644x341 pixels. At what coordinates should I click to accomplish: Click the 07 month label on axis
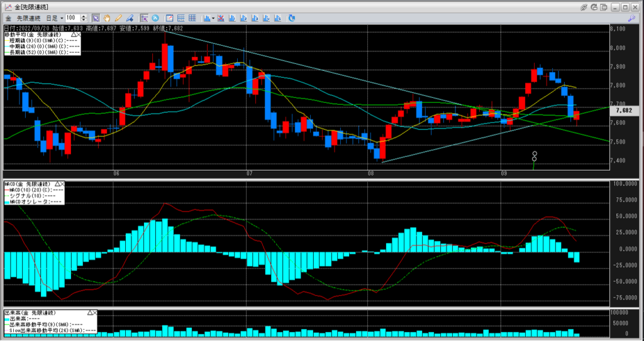tap(249, 173)
